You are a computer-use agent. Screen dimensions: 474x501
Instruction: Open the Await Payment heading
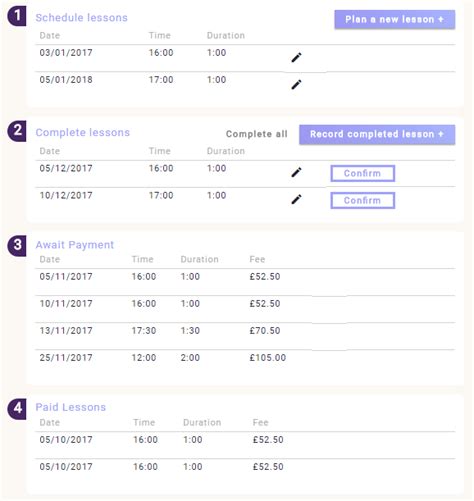point(75,245)
